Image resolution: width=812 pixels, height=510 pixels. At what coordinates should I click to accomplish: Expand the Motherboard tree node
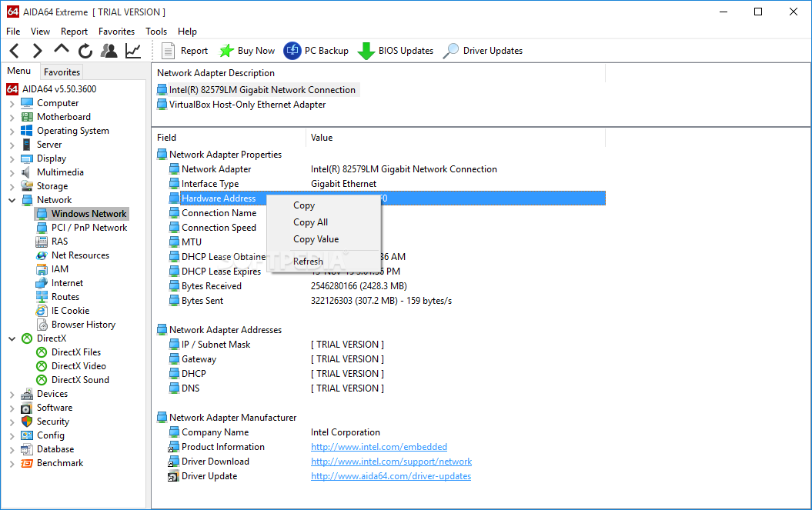point(12,118)
